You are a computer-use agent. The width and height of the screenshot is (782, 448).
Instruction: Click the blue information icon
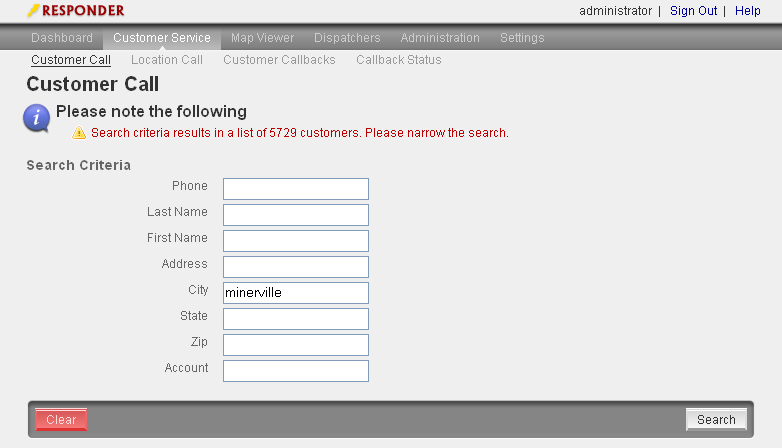coord(37,118)
